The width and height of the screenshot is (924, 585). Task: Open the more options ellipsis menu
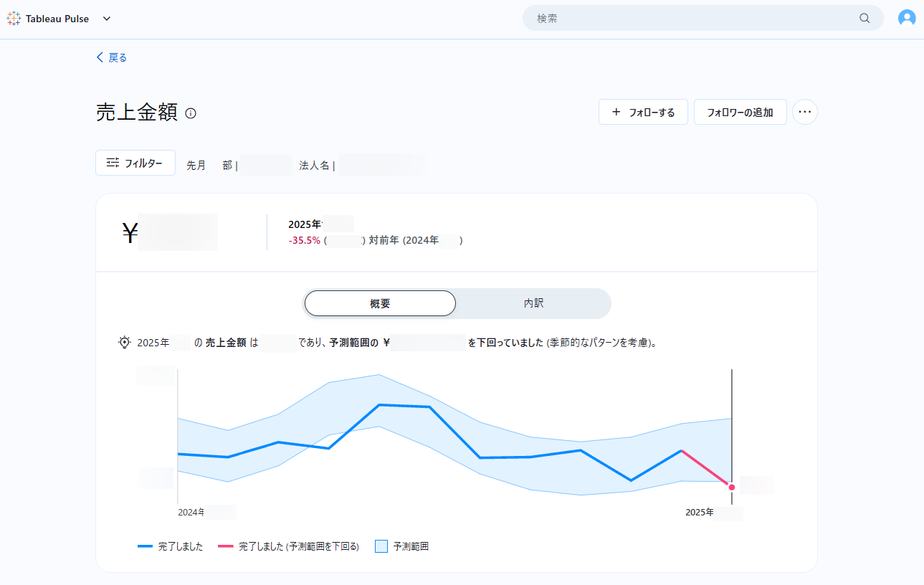tap(804, 113)
